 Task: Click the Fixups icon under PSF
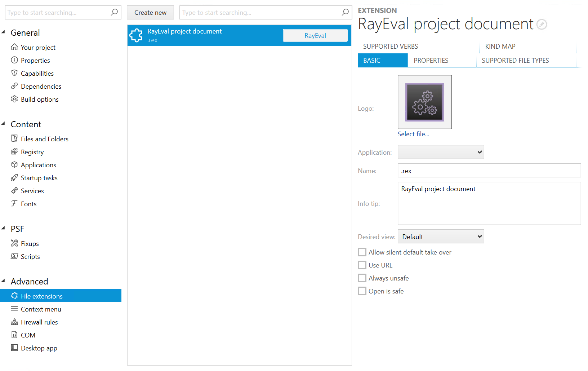pos(14,243)
